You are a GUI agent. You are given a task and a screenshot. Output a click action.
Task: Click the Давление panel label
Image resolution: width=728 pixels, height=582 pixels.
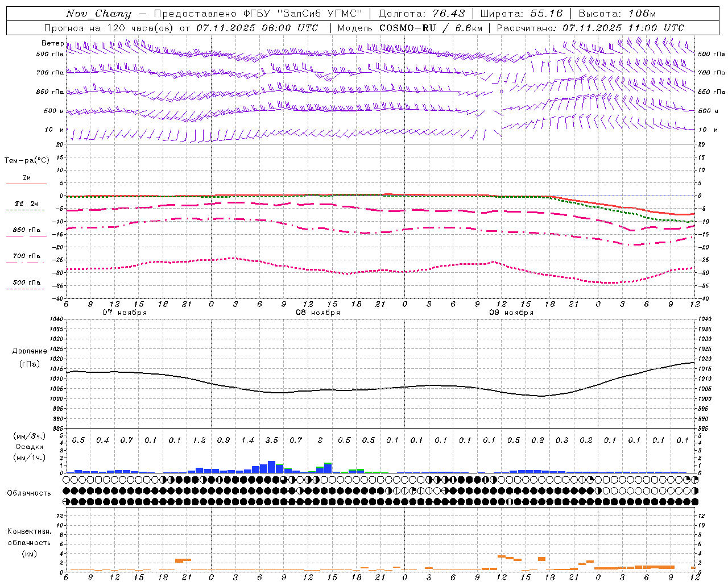(x=30, y=351)
